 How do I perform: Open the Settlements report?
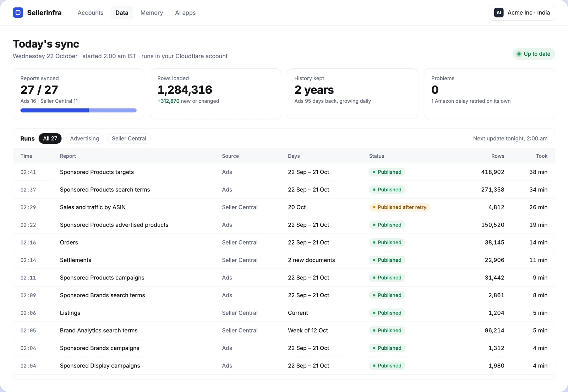284,260
